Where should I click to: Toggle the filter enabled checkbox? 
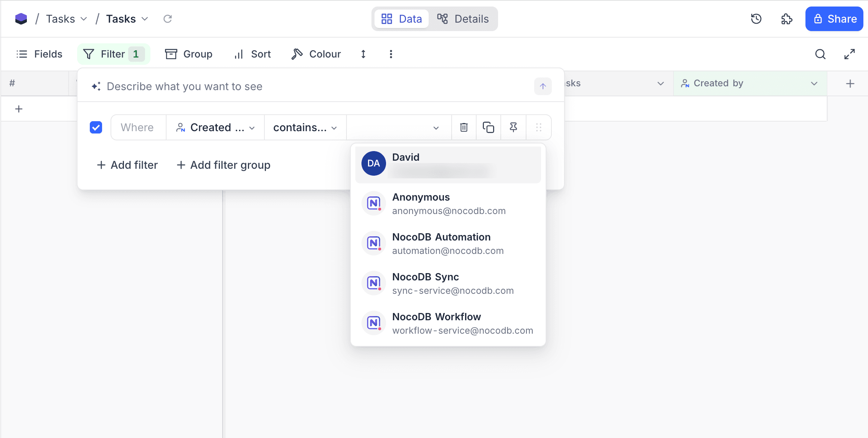point(96,127)
